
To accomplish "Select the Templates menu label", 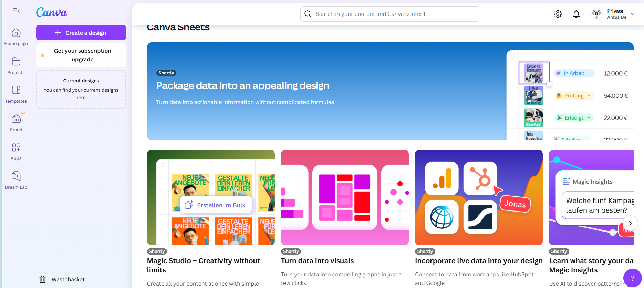I will pyautogui.click(x=16, y=101).
